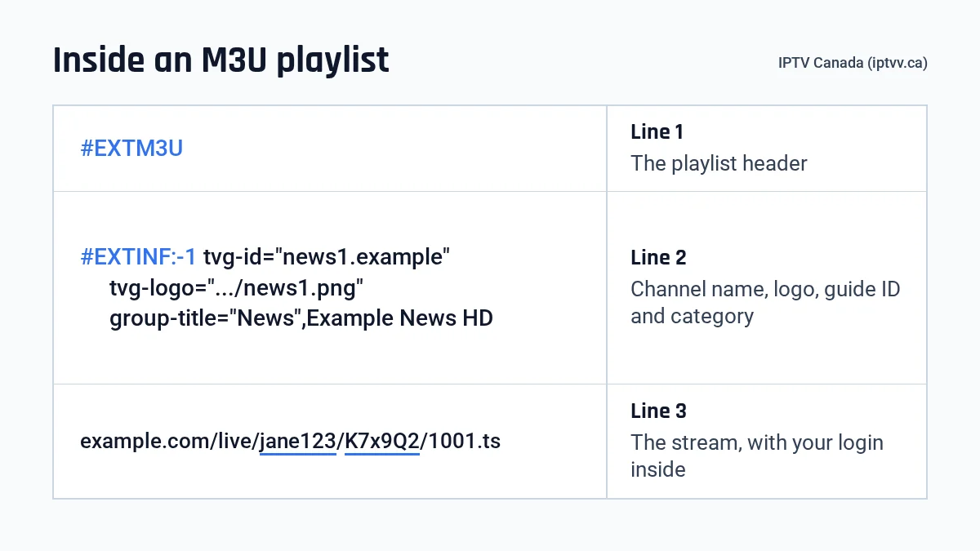Screen dimensions: 980x551
Task: Click the underlined "jane123" username
Action: pos(298,442)
